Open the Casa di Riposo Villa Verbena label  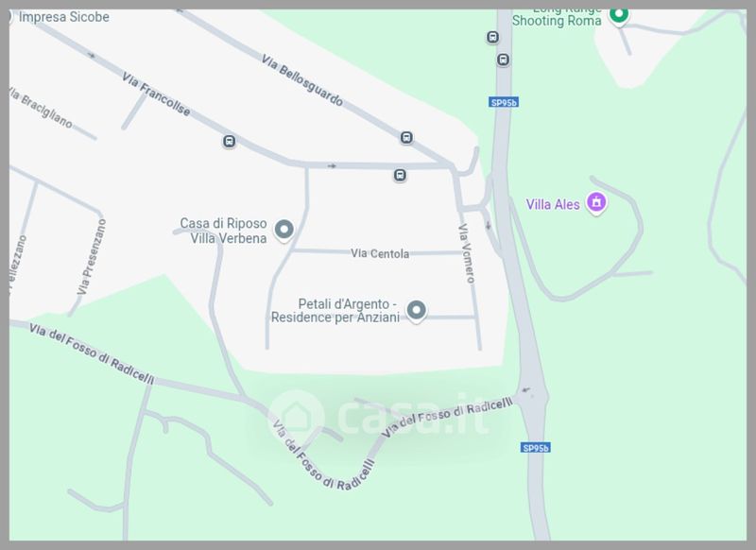(x=223, y=231)
